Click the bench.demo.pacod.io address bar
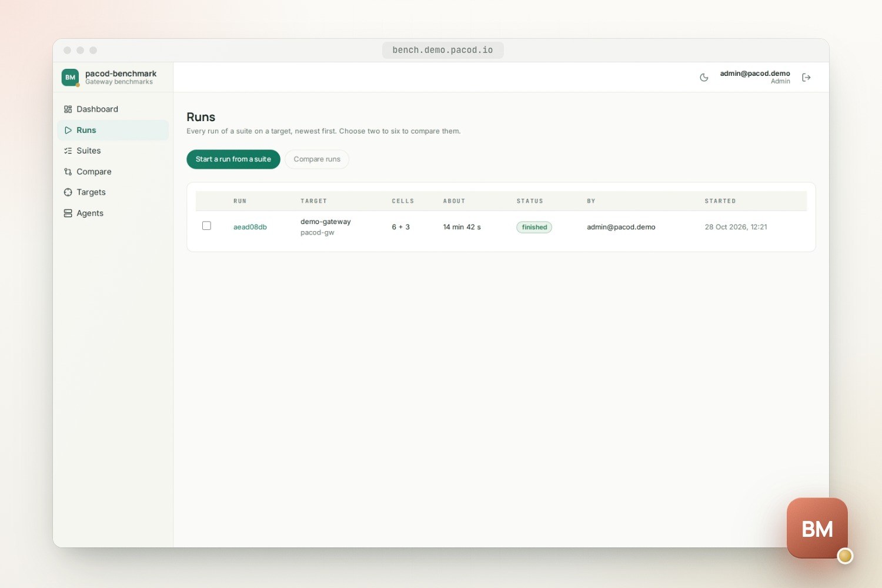Viewport: 882px width, 588px height. [443, 50]
